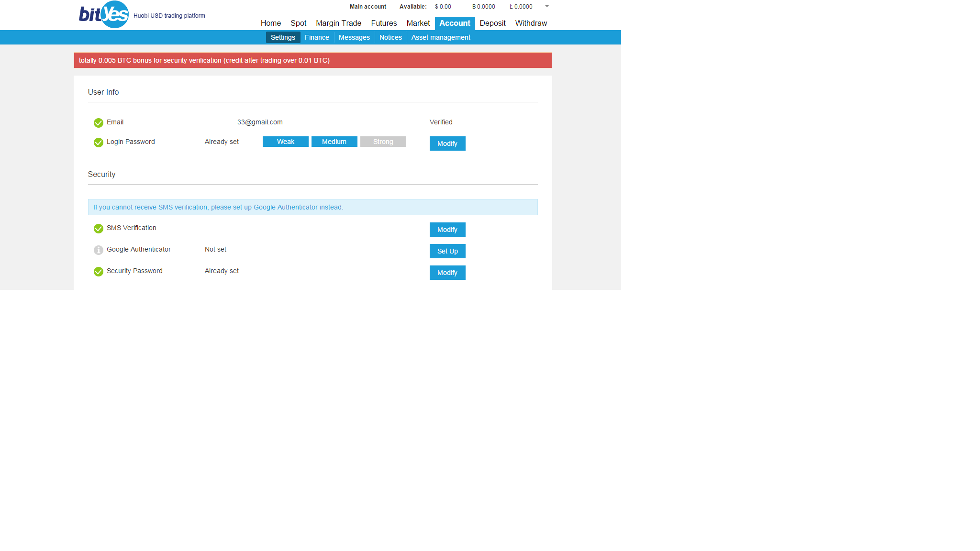Open Google Authenticator notice message
Screen dimensions: 980x551
[218, 207]
